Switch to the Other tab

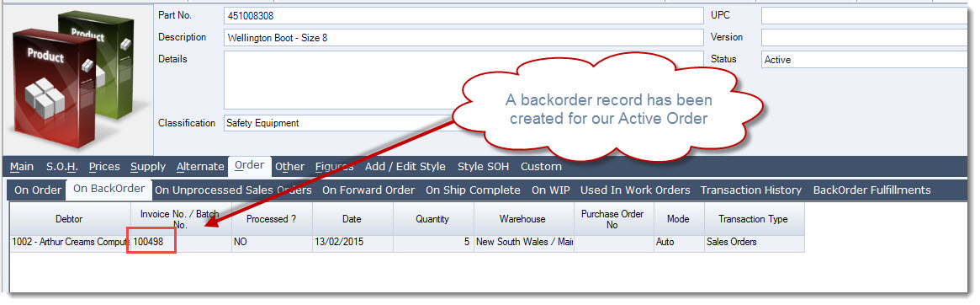[290, 167]
